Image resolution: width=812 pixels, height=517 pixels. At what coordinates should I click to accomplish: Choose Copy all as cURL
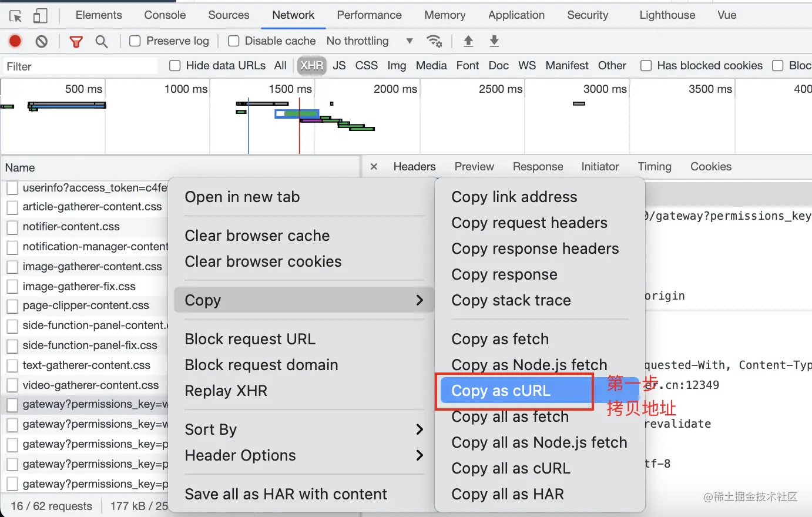511,468
